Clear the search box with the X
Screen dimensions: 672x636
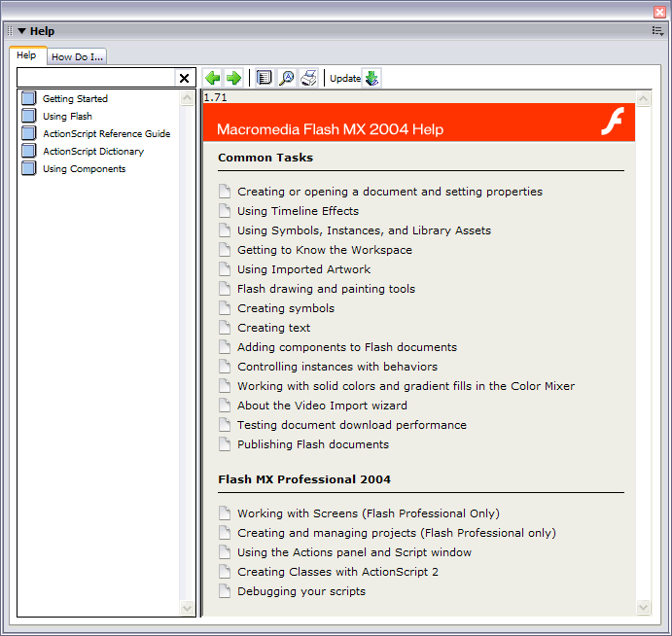coord(184,78)
